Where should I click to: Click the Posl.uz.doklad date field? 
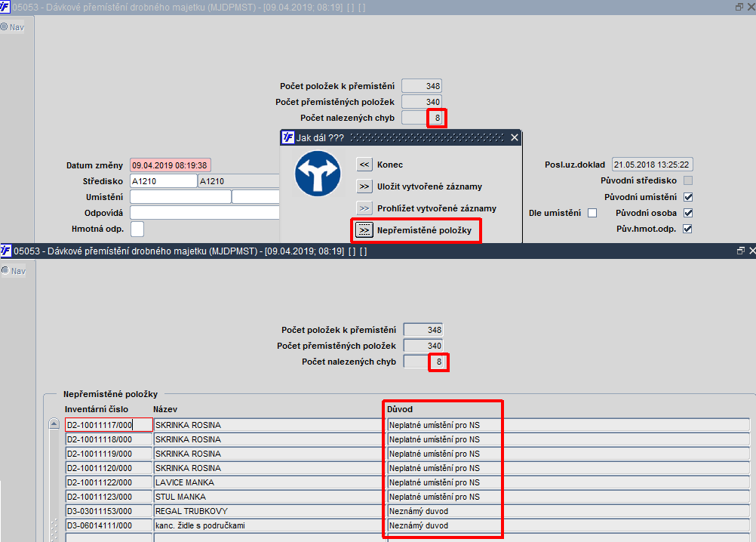point(653,165)
